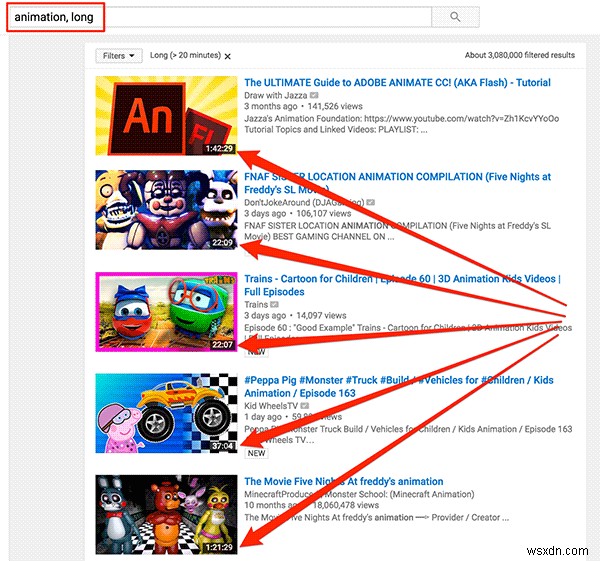The image size is (600, 561).
Task: Open the Adobe Animate tutorial thumbnail
Action: pos(166,116)
